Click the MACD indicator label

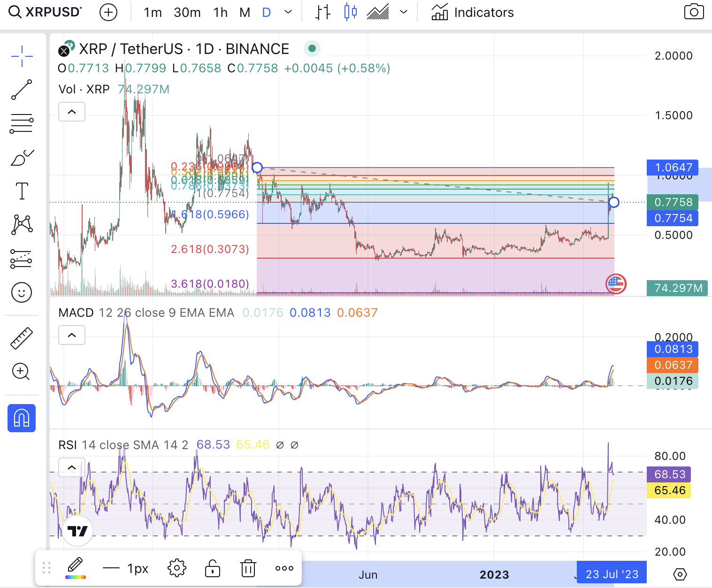[76, 313]
